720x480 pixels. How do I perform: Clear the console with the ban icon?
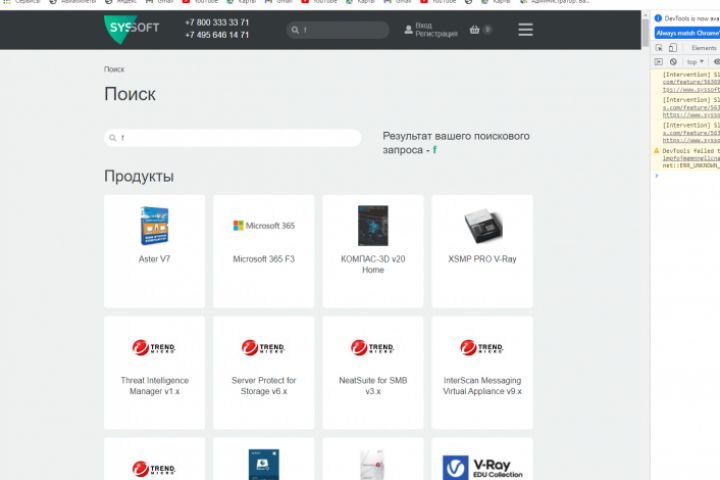[673, 62]
